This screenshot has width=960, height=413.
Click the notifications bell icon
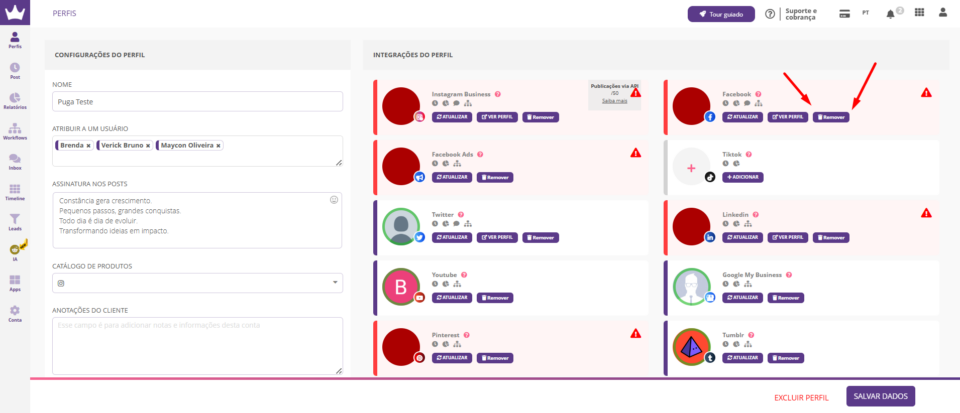[x=891, y=13]
